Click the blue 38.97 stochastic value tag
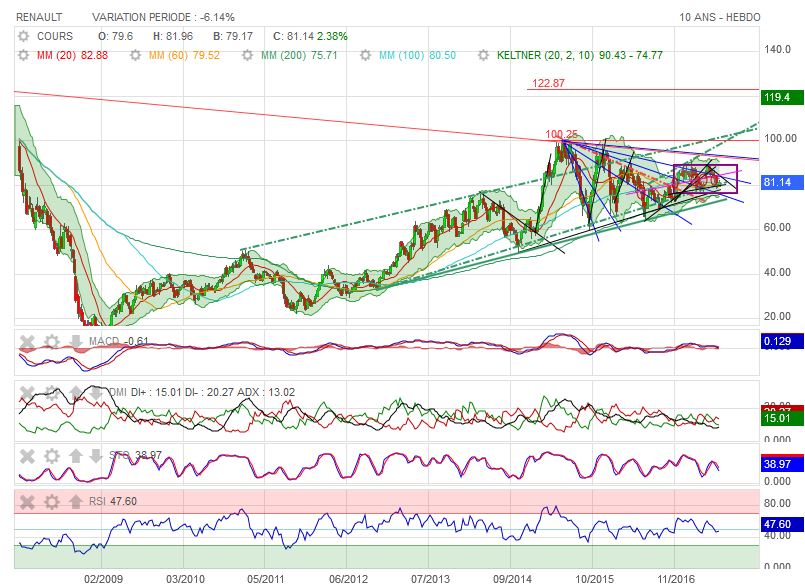The width and height of the screenshot is (805, 588). 782,464
